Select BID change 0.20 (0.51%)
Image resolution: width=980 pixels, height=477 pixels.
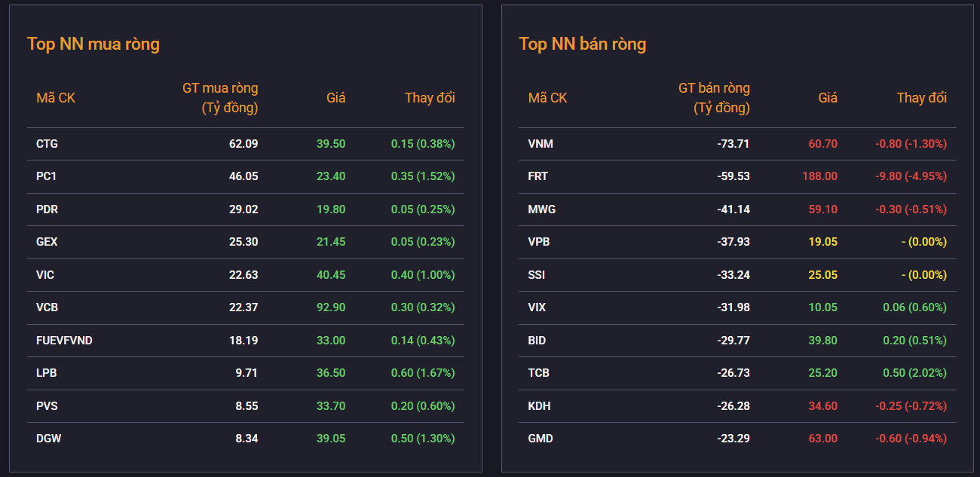pyautogui.click(x=914, y=341)
